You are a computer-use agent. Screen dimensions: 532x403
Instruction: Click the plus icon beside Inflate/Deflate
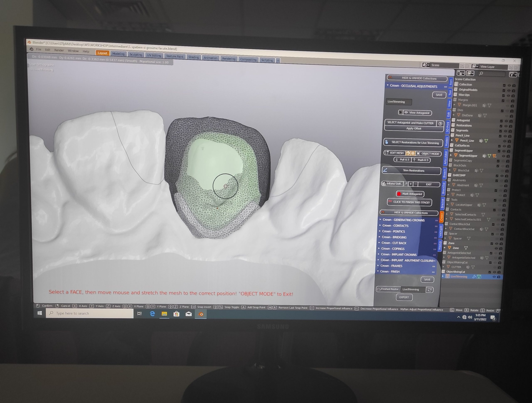411,184
